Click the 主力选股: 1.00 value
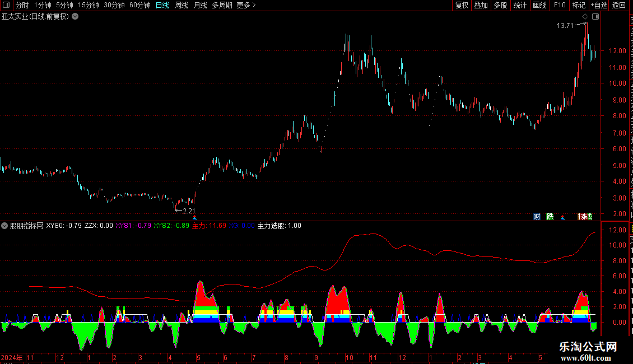Viewport: 633px width, 364px height. [280, 226]
